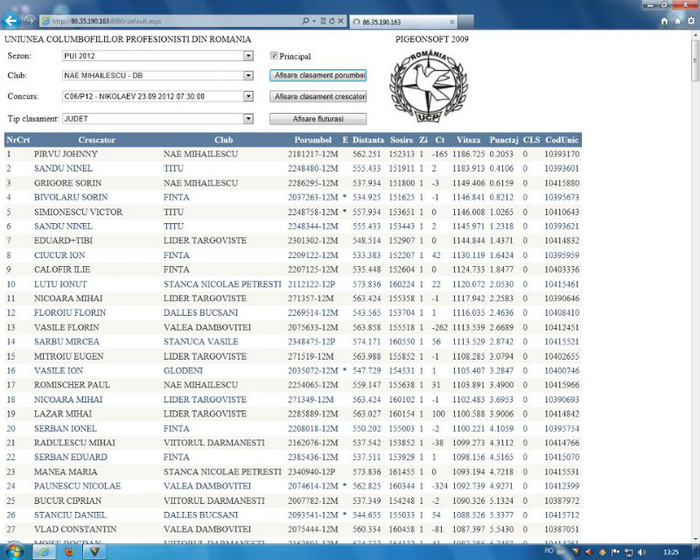Click the taskbar clock 13:25

(x=671, y=552)
